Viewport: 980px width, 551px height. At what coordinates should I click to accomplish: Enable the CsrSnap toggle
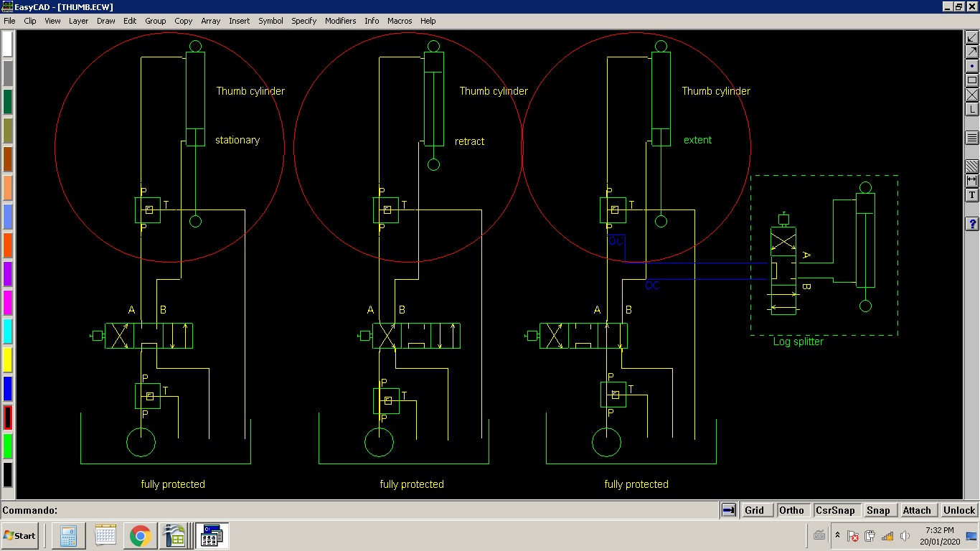835,510
